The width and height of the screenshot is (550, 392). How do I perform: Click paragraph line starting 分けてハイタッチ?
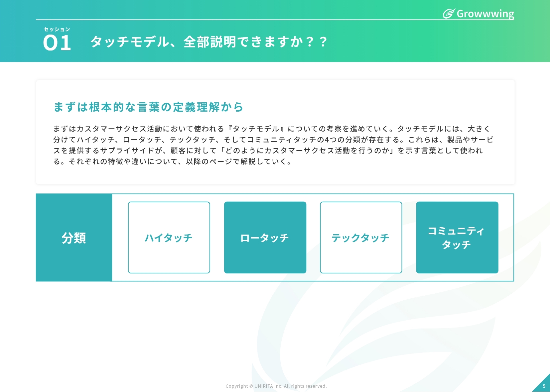273,140
